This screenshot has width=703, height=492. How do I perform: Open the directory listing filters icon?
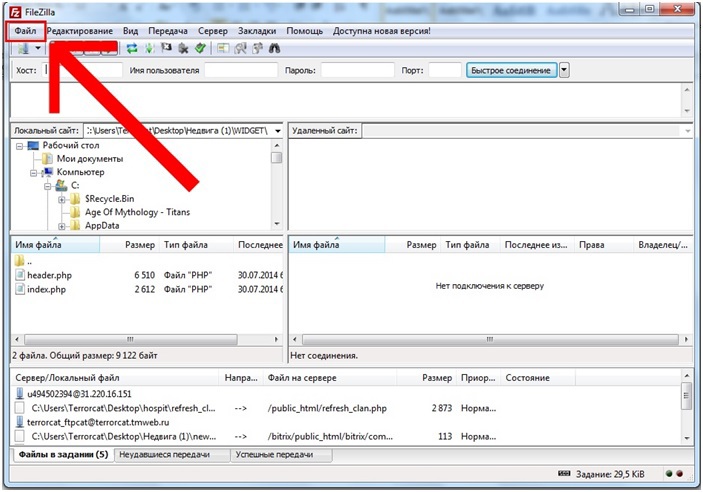(x=223, y=48)
